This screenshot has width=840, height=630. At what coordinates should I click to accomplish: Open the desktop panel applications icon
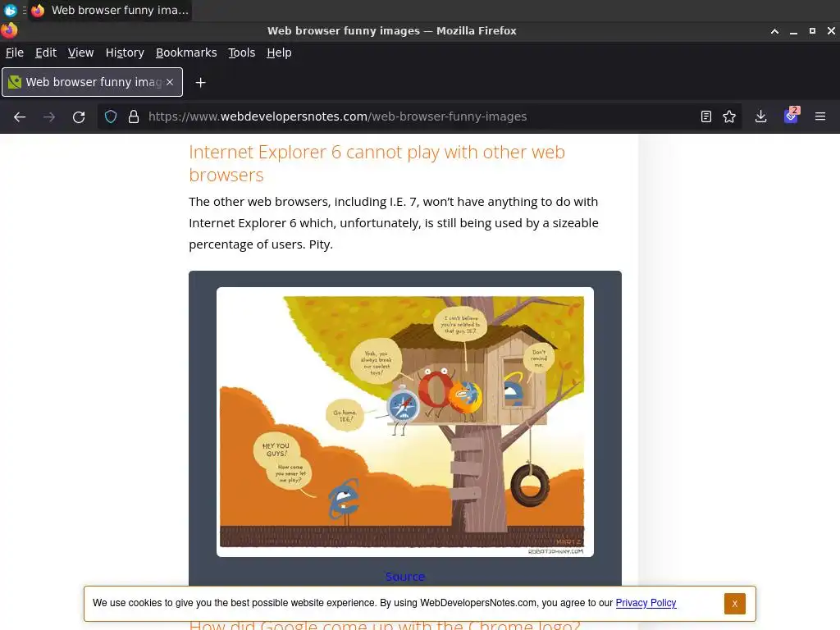pos(10,10)
